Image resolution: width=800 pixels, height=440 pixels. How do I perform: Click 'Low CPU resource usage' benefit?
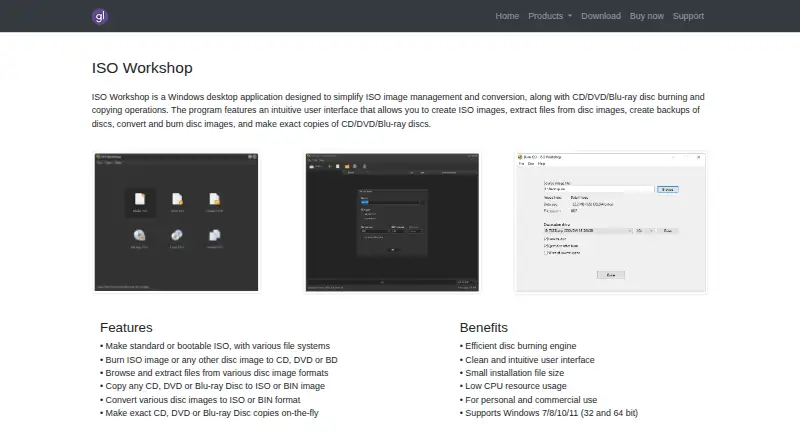(x=513, y=386)
